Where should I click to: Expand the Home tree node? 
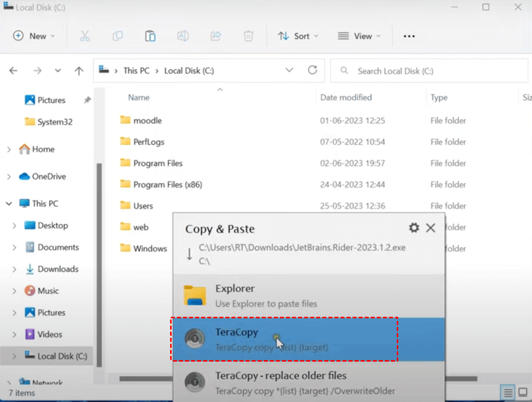pyautogui.click(x=9, y=149)
